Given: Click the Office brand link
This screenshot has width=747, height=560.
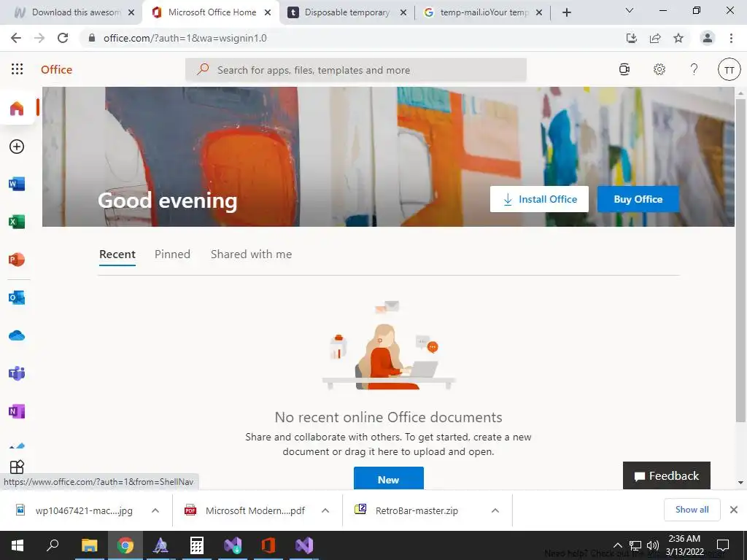Looking at the screenshot, I should click(57, 69).
